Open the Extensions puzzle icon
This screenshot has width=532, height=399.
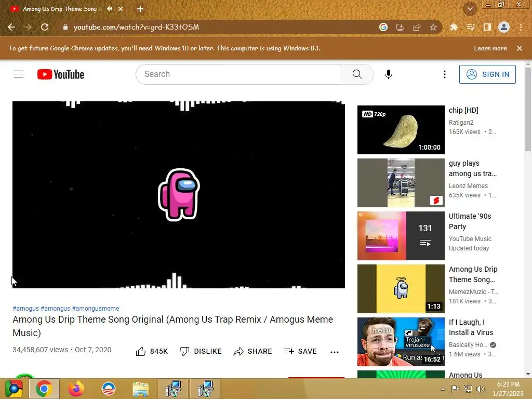(454, 27)
